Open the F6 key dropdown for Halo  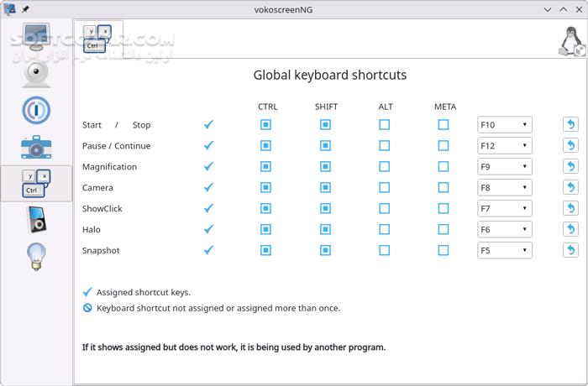[x=505, y=229]
